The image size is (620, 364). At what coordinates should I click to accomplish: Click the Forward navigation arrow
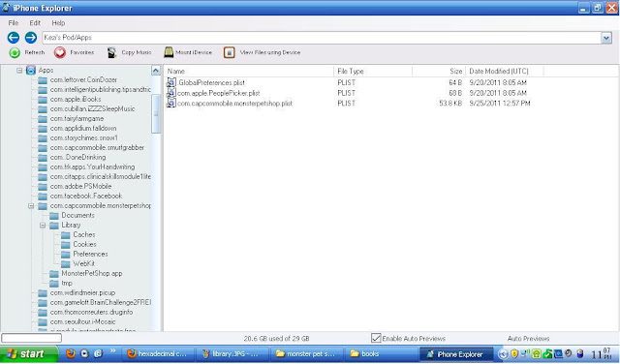click(x=30, y=38)
